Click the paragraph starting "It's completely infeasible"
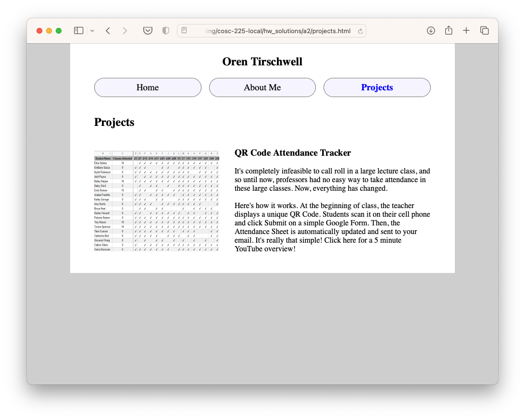525x420 pixels. click(332, 180)
